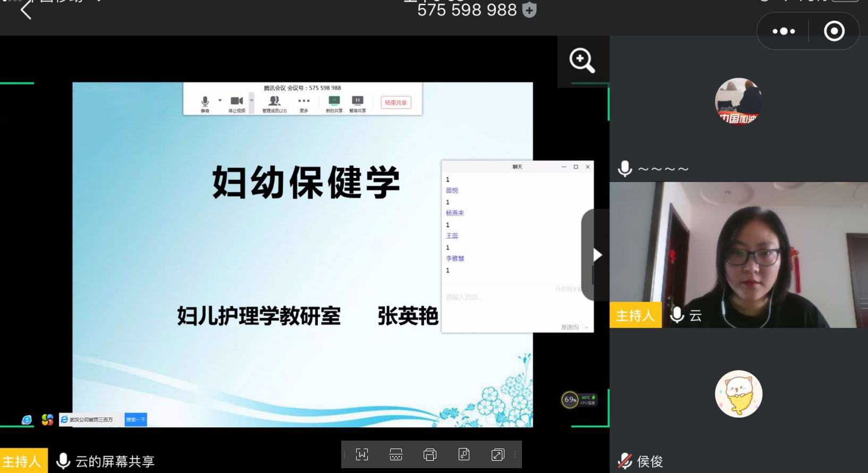The width and height of the screenshot is (868, 473).
Task: Tap the circular record target icon
Action: coord(834,31)
